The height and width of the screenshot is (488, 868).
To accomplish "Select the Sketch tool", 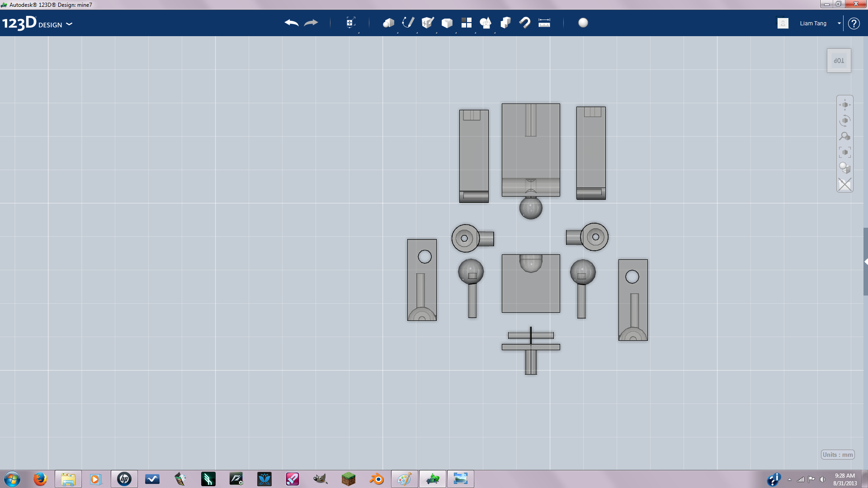I will click(408, 23).
